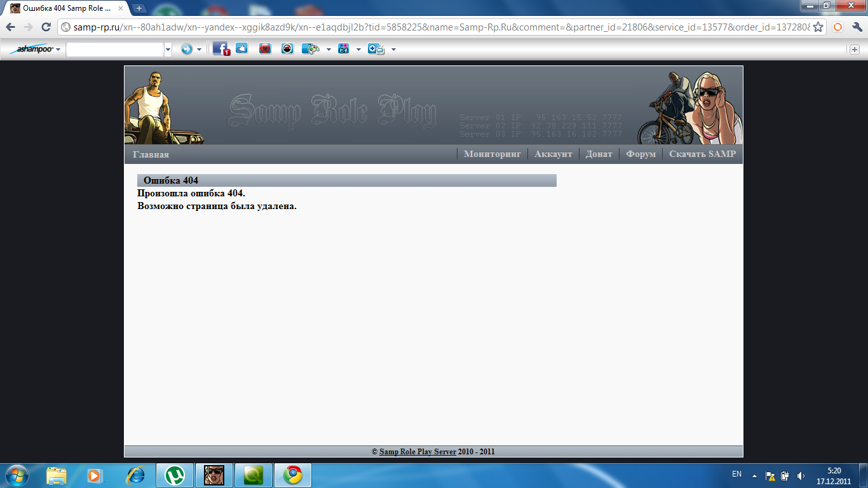The image size is (868, 488).
Task: Expand the TV plus icon dropdown
Action: pos(394,49)
